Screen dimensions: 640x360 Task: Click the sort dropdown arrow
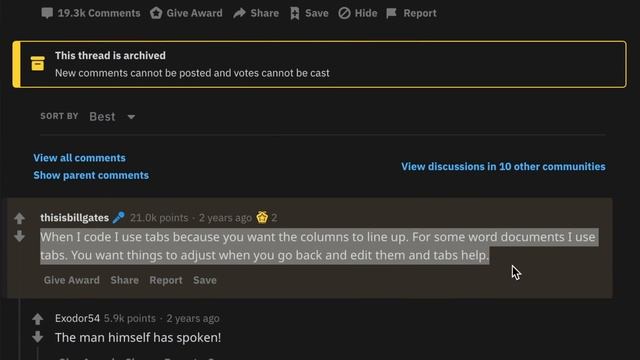coord(131,117)
